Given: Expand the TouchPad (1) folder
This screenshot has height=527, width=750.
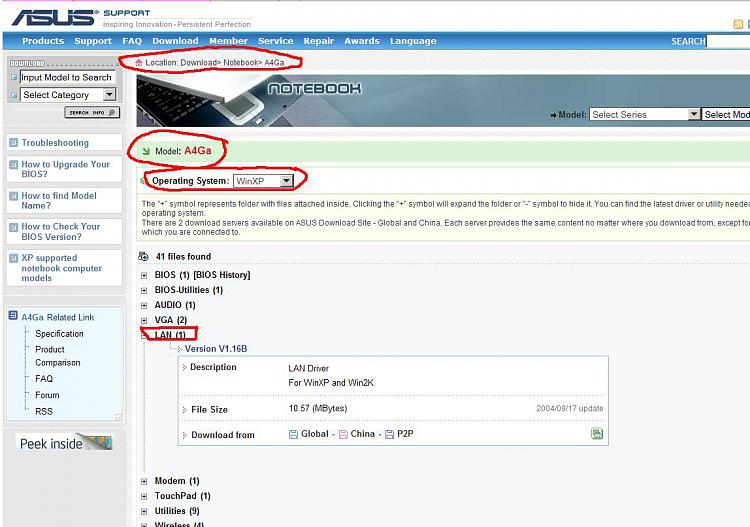Looking at the screenshot, I should (x=144, y=496).
